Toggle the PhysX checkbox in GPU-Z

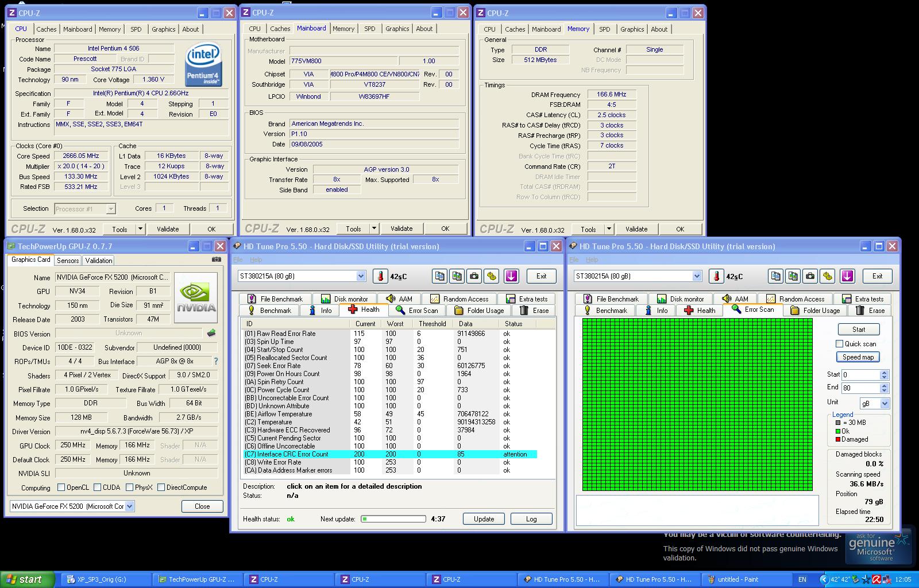(x=129, y=488)
